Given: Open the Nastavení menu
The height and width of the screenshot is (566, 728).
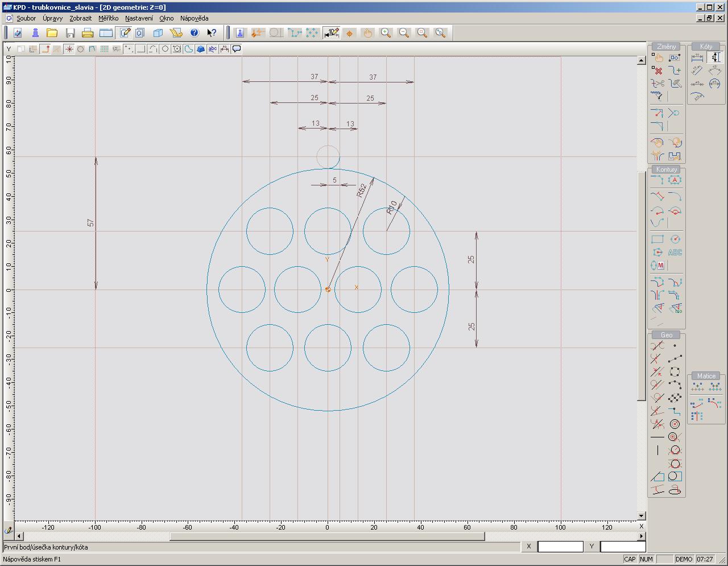Looking at the screenshot, I should pos(139,18).
